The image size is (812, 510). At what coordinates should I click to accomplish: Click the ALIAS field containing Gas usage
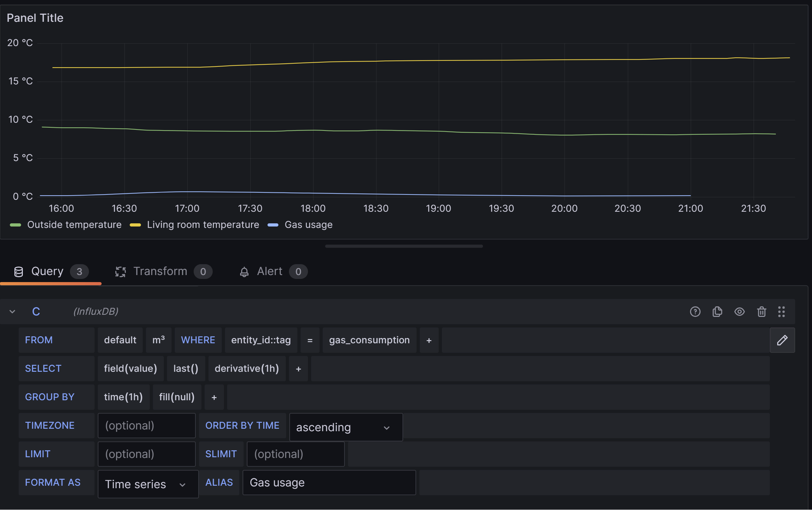329,483
